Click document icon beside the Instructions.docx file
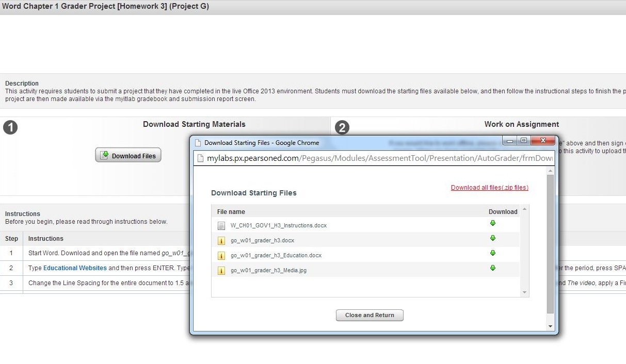The height and width of the screenshot is (364, 626). [221, 226]
